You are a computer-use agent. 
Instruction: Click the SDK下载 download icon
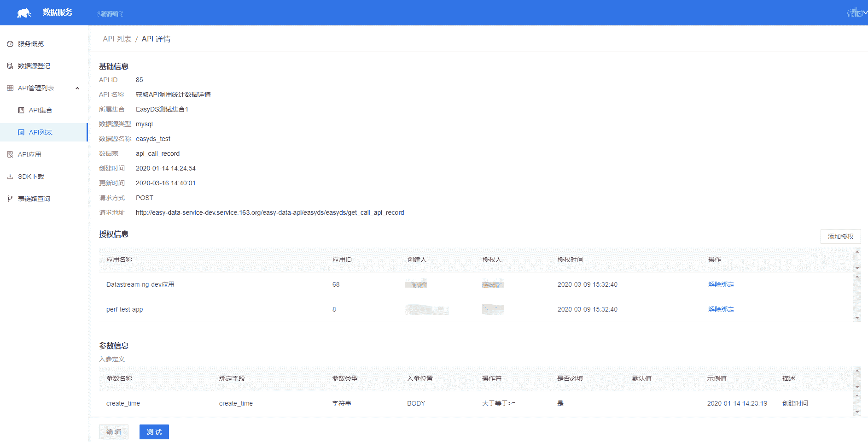click(10, 177)
